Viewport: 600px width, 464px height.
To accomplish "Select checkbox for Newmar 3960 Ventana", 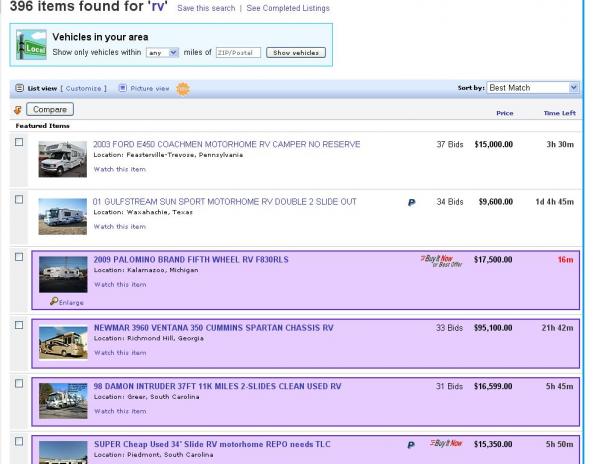I will 19,325.
